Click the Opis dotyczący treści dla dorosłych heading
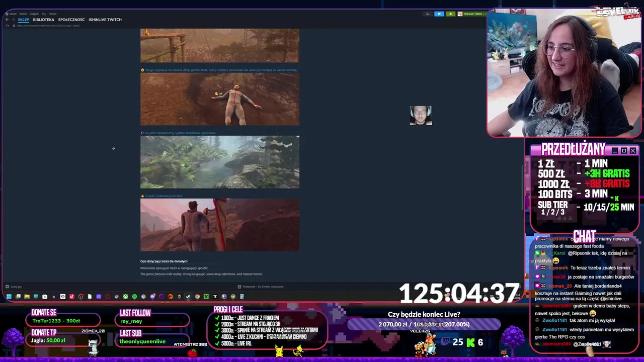644x362 pixels. click(164, 261)
